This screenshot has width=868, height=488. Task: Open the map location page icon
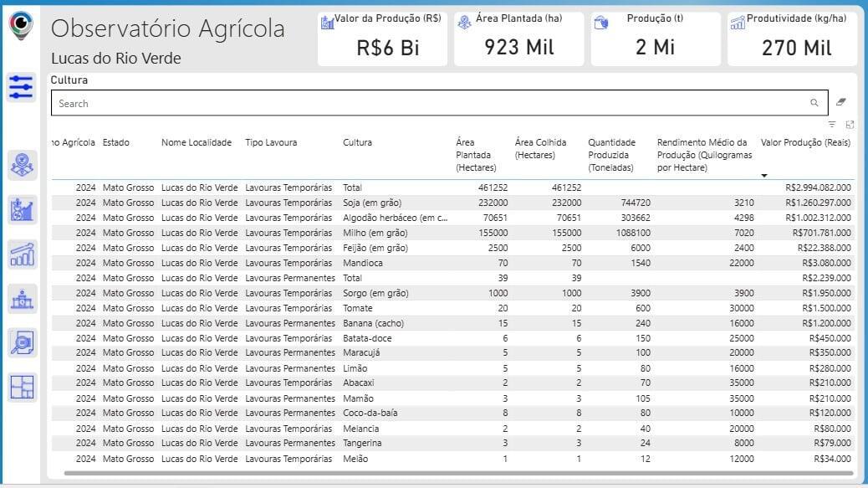pyautogui.click(x=23, y=165)
